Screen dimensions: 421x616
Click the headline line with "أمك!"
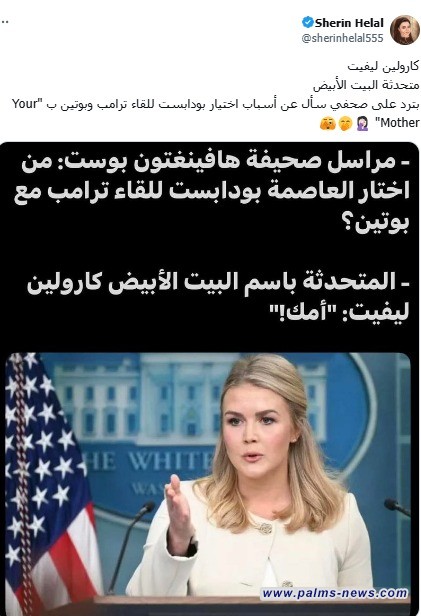coord(340,313)
